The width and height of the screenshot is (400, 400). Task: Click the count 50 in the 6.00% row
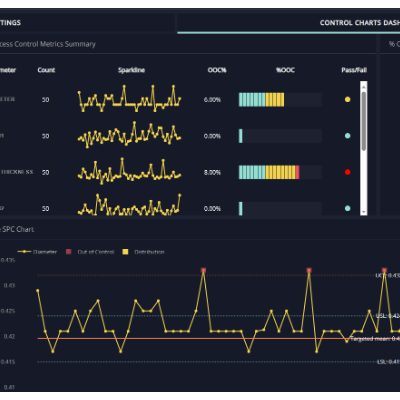(x=45, y=100)
